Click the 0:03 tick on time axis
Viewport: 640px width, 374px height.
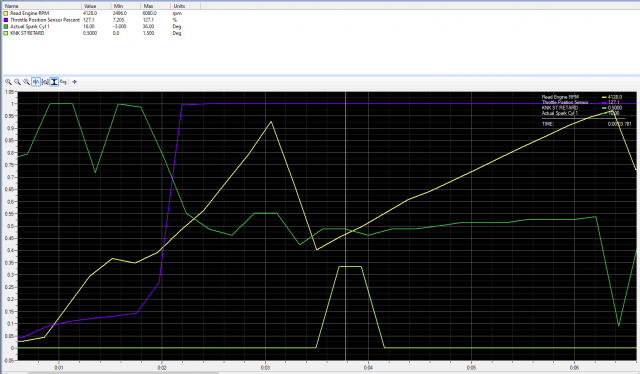[265, 367]
